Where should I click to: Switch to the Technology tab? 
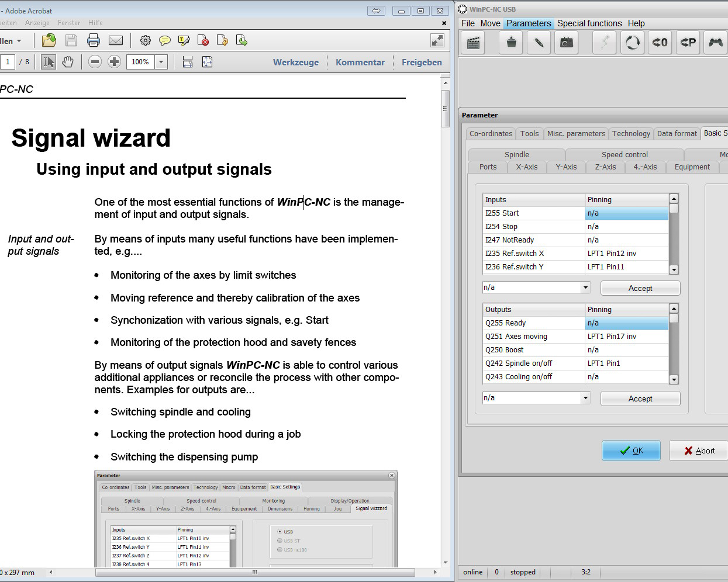pos(631,133)
